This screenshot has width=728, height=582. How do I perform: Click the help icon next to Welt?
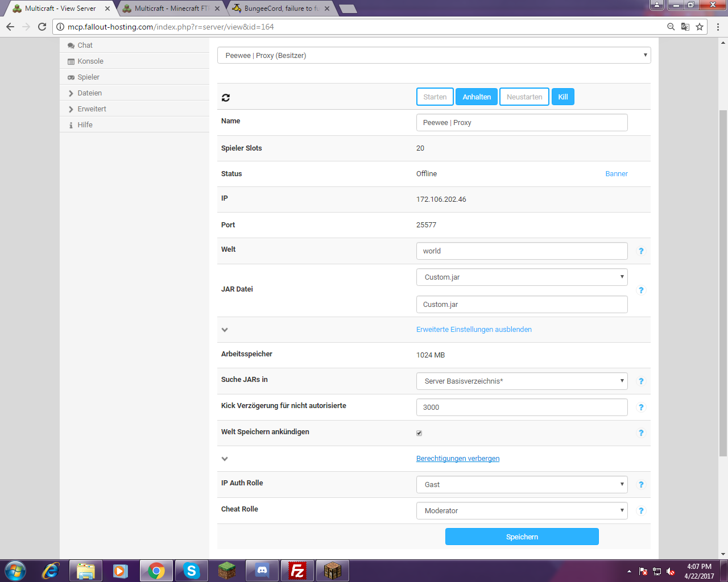coord(641,251)
